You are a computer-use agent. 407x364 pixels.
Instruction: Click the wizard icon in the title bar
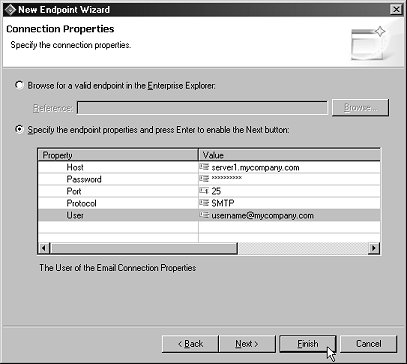coord(10,10)
